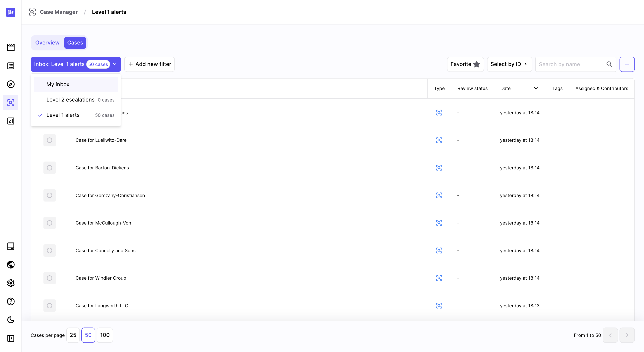Click search magnifier icon in name field
Image resolution: width=644 pixels, height=352 pixels.
[609, 64]
